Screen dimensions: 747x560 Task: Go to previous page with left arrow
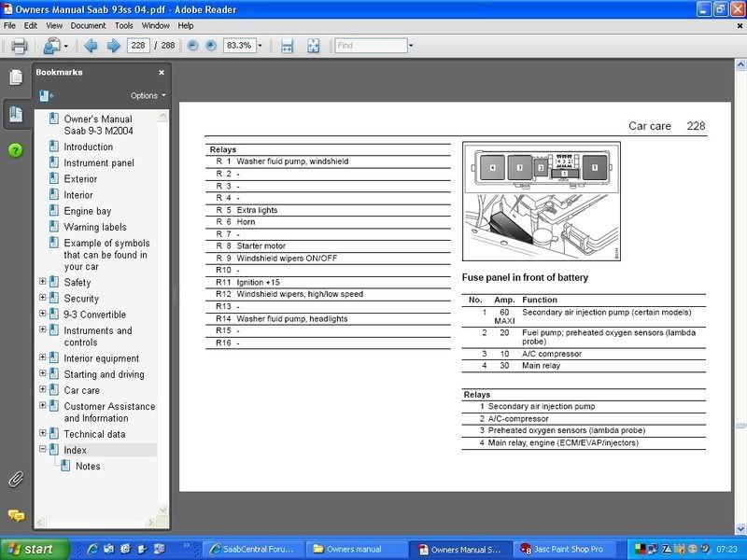(x=91, y=46)
